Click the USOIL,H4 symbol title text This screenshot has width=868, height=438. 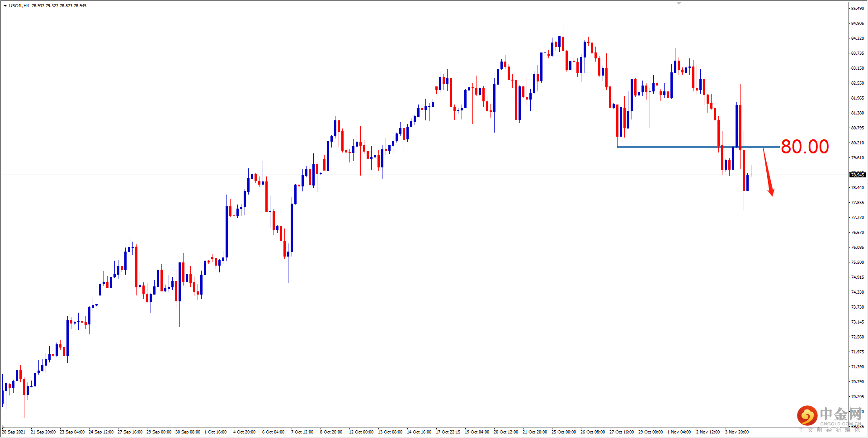(18, 6)
